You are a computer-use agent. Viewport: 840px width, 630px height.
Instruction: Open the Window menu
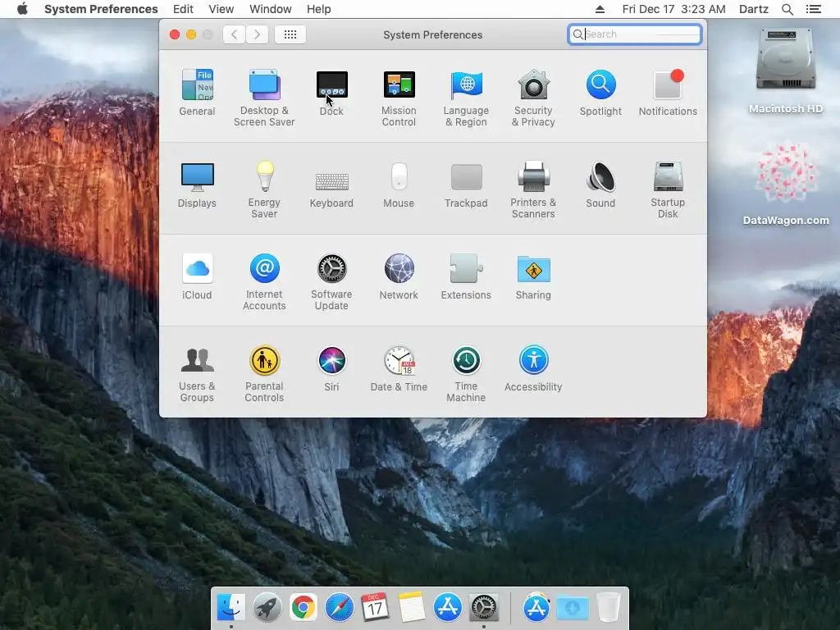click(271, 9)
